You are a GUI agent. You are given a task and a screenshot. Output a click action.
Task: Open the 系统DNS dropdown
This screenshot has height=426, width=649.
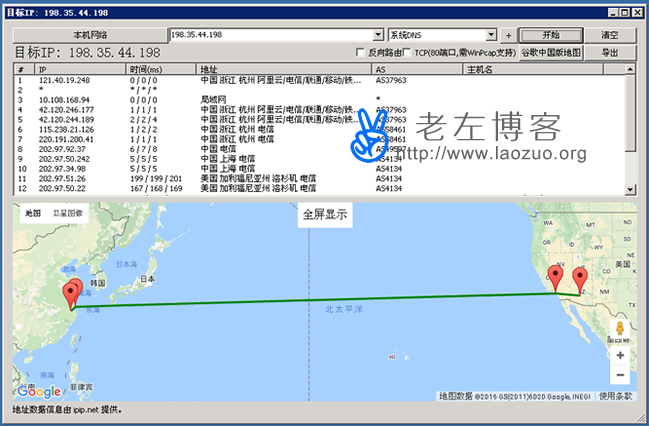point(493,34)
